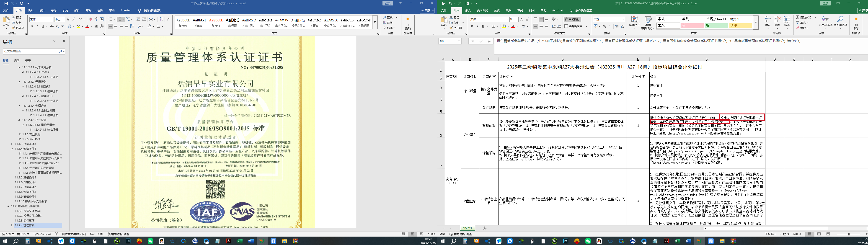Open the 引用 (References) tab in Word
Viewport: 868px width, 245px height.
tap(65, 10)
